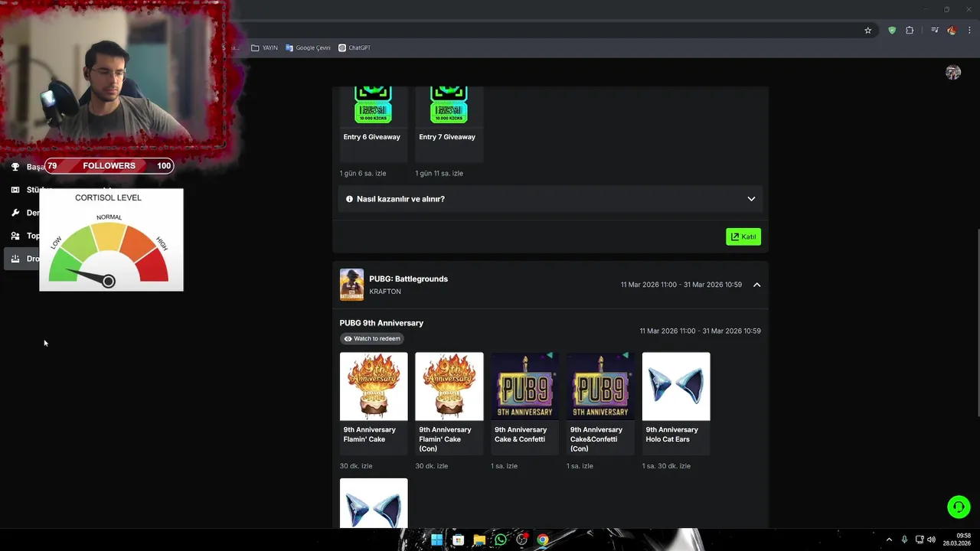This screenshot has width=980, height=551.
Task: Open the Windows Start menu
Action: click(x=436, y=540)
